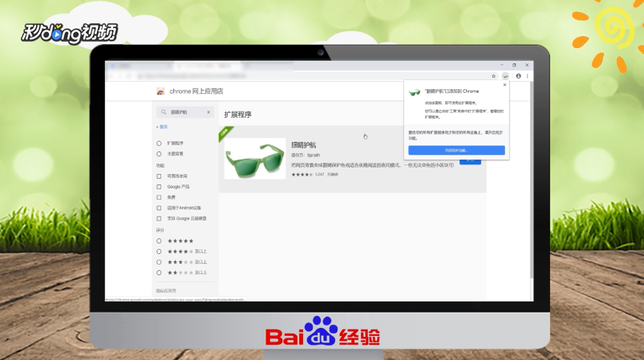Click the privacy link at sidebar bottom
Screen dimensions: 644x360
pyautogui.click(x=166, y=290)
